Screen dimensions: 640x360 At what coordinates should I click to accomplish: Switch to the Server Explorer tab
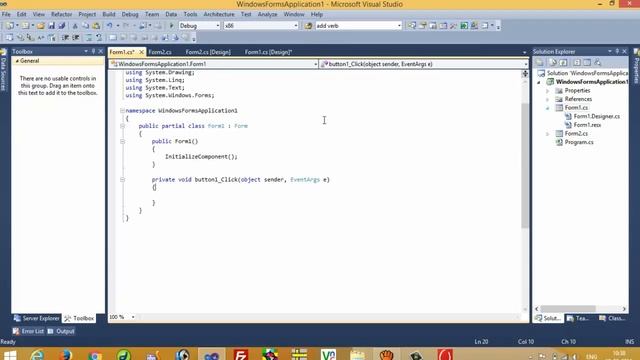pyautogui.click(x=37, y=318)
